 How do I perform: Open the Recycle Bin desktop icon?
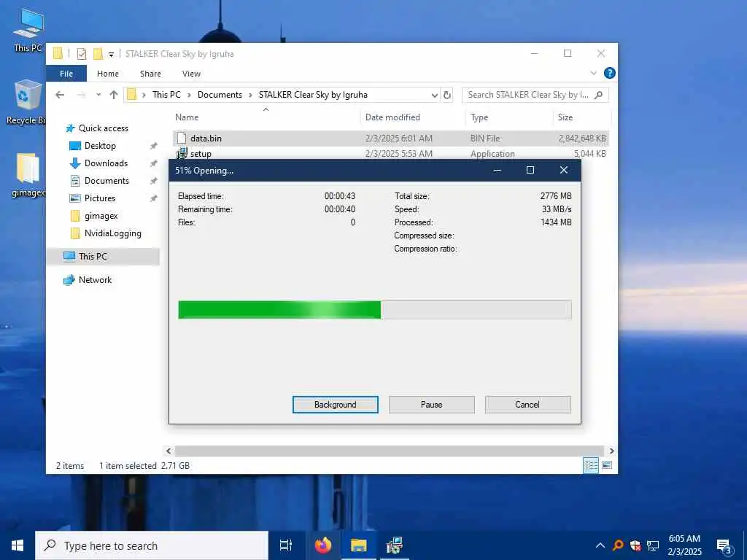(27, 102)
